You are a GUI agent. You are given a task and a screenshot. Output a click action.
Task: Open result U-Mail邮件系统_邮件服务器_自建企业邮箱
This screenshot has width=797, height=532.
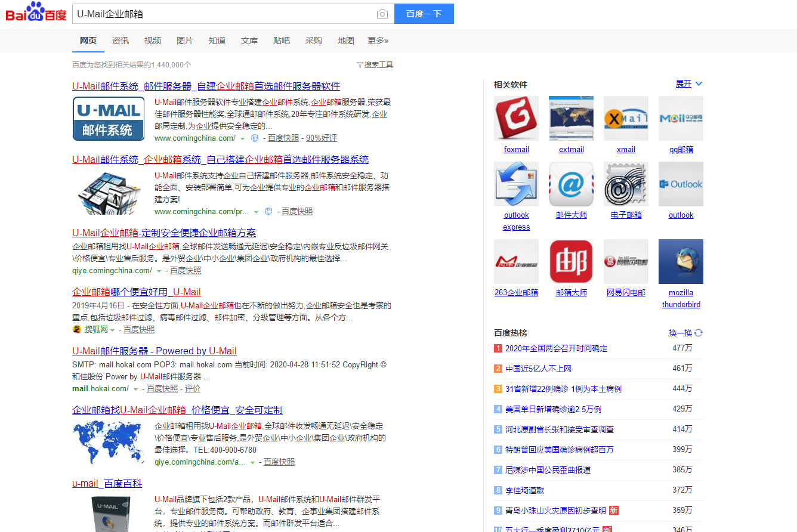coord(206,86)
